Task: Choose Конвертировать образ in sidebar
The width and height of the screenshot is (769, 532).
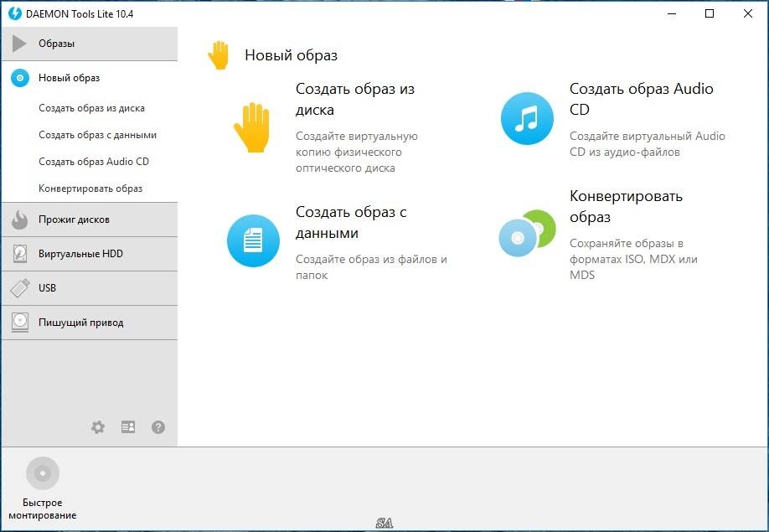Action: pos(90,189)
